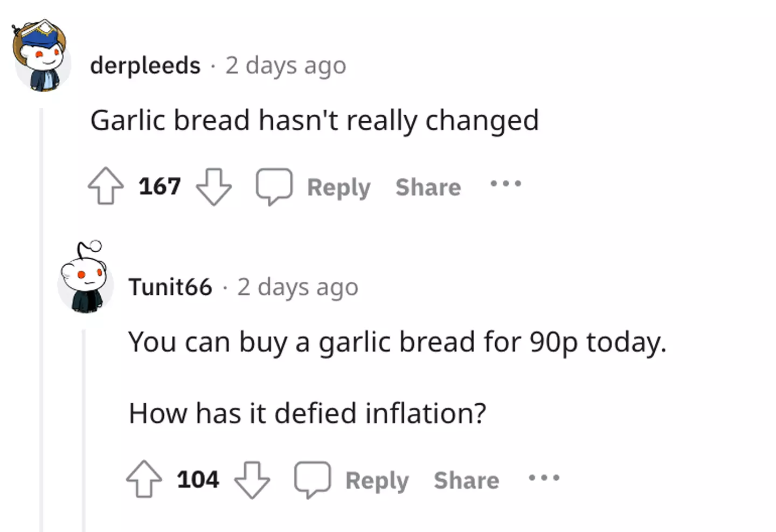Visit Tunit66's user profile name
Viewport: 776px width, 532px height.
point(170,287)
